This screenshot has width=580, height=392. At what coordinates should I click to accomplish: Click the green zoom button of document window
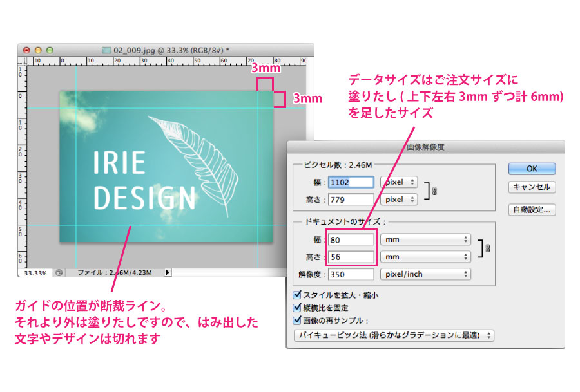point(50,50)
